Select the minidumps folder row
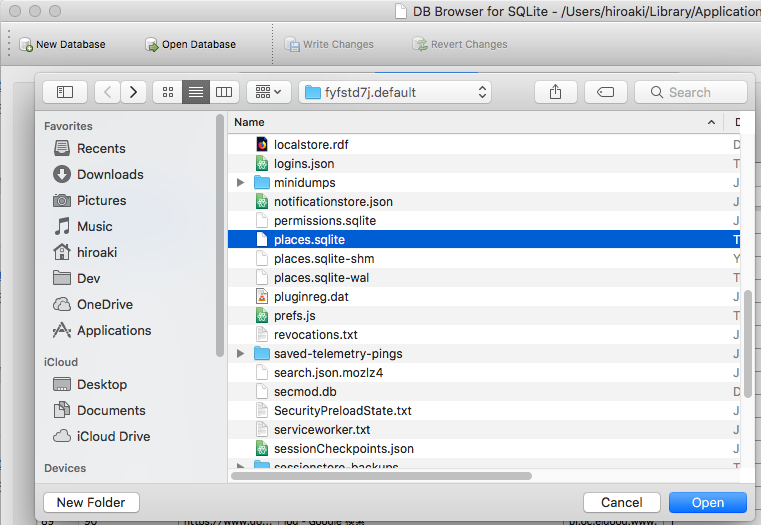 coord(484,182)
